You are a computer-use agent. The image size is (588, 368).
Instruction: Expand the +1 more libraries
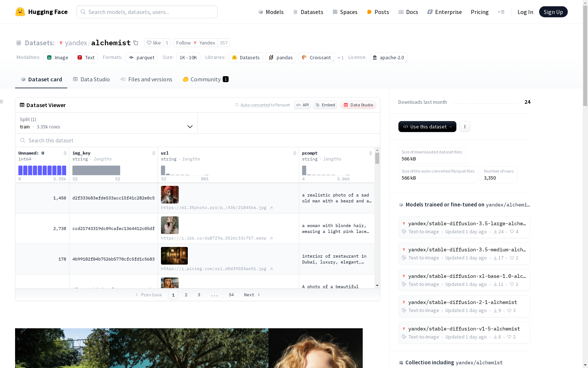[341, 57]
